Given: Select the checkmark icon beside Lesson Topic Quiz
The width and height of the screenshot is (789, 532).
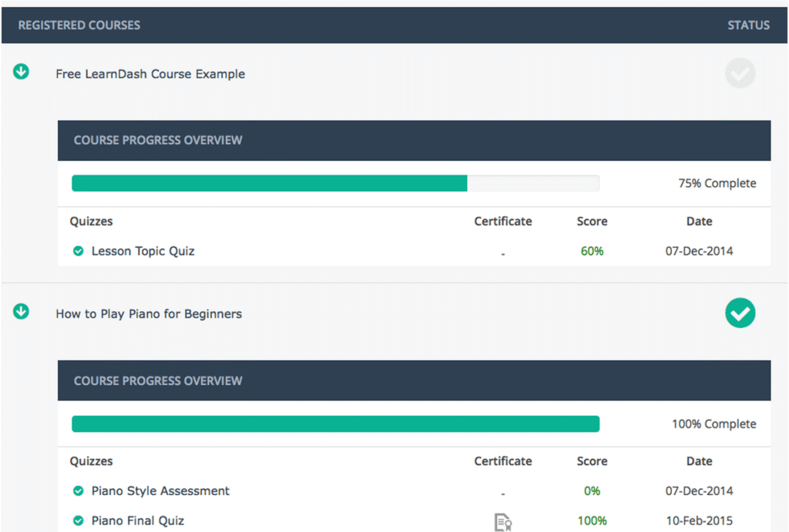Looking at the screenshot, I should coord(78,251).
